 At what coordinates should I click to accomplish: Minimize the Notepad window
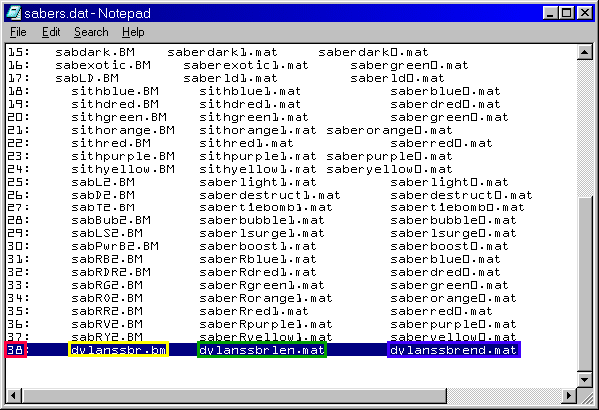(x=550, y=13)
